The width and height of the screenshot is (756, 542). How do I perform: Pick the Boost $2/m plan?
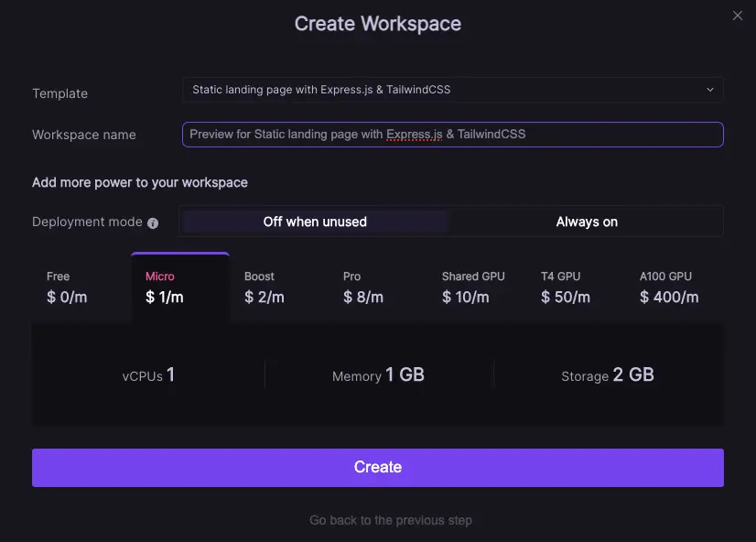coord(279,287)
